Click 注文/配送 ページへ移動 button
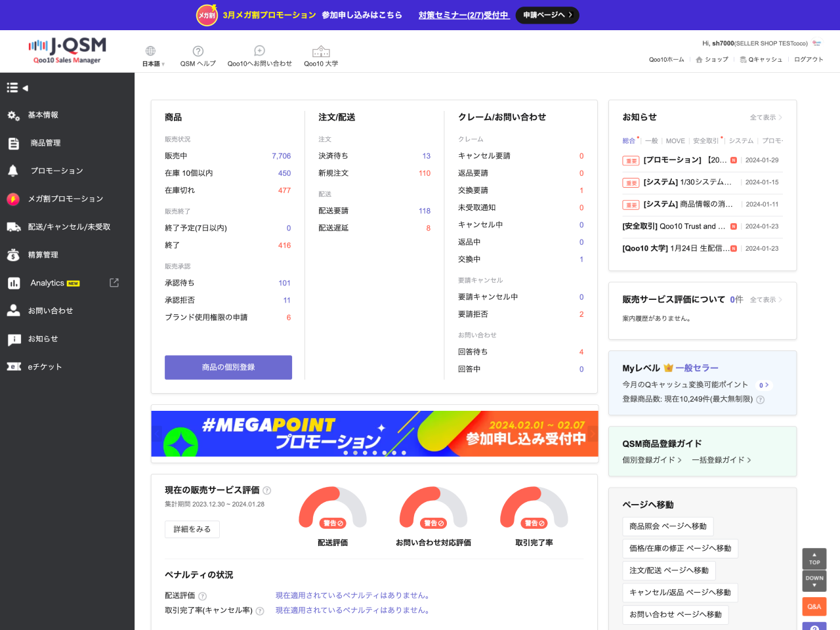 click(669, 571)
